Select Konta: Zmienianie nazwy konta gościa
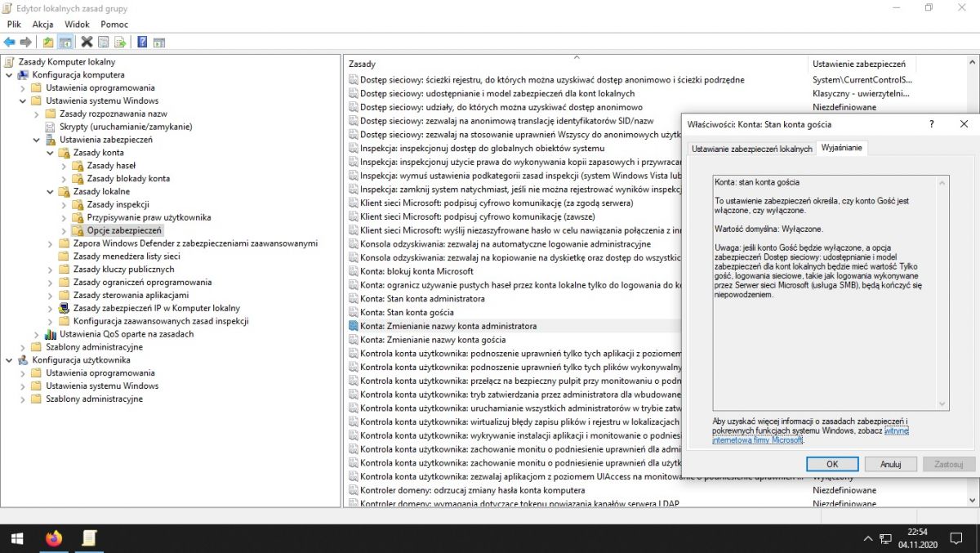This screenshot has width=980, height=553. (x=433, y=340)
